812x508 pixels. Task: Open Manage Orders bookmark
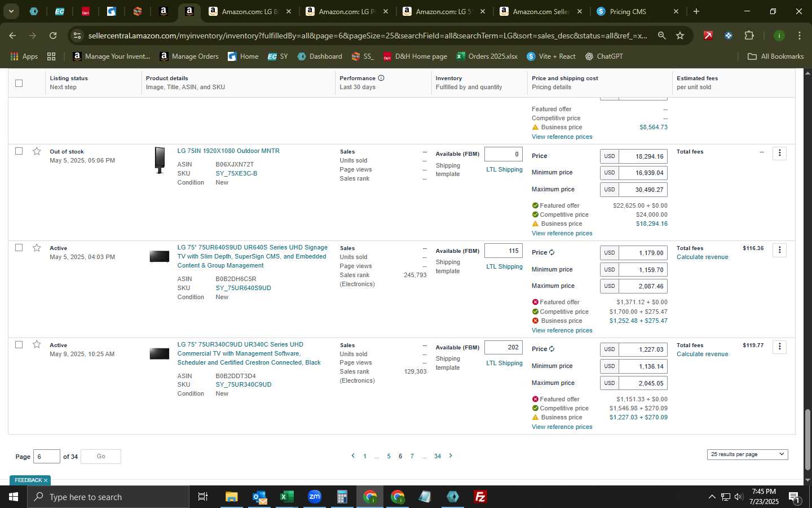pyautogui.click(x=189, y=56)
